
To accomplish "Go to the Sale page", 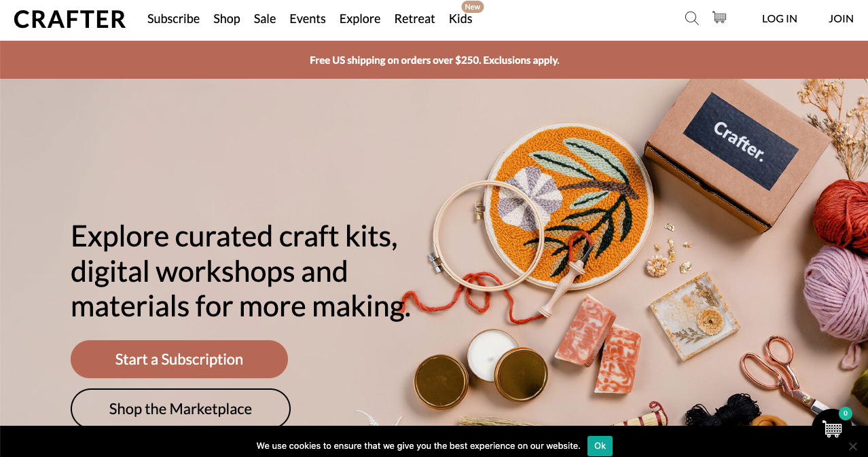I will point(265,19).
